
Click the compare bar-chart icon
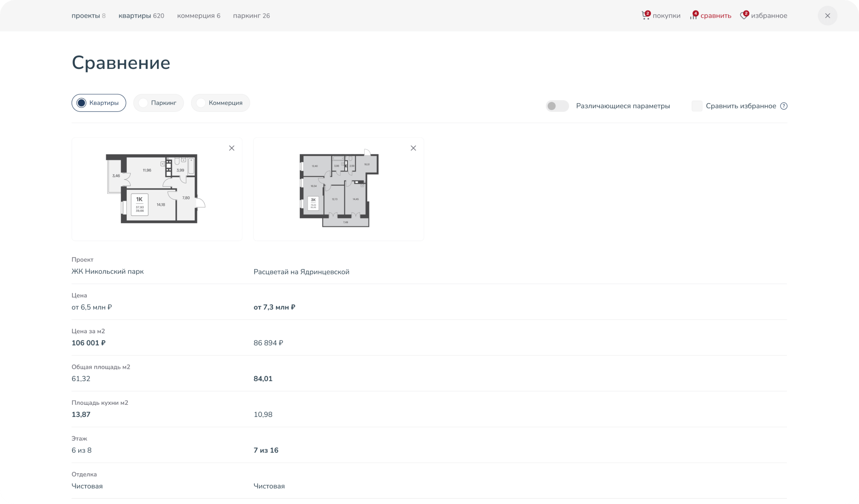point(693,16)
